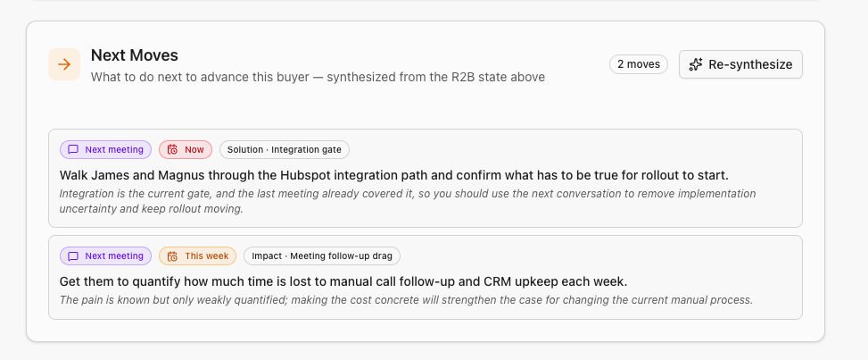Open the Hubspot integration path move card

click(x=426, y=178)
